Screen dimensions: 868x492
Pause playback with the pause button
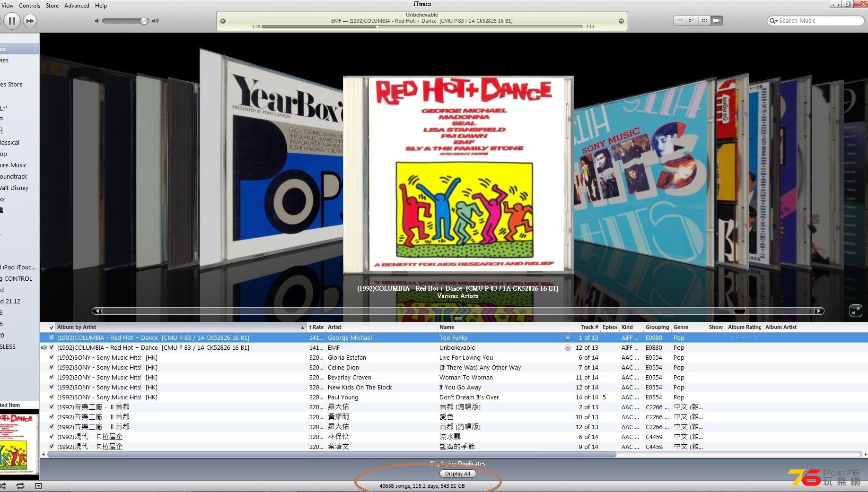(12, 21)
